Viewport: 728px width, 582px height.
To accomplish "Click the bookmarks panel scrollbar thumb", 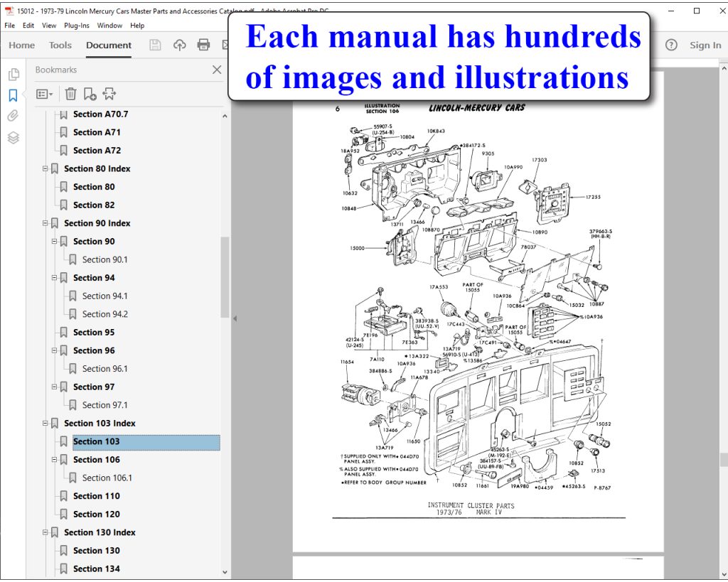I will tap(225, 277).
